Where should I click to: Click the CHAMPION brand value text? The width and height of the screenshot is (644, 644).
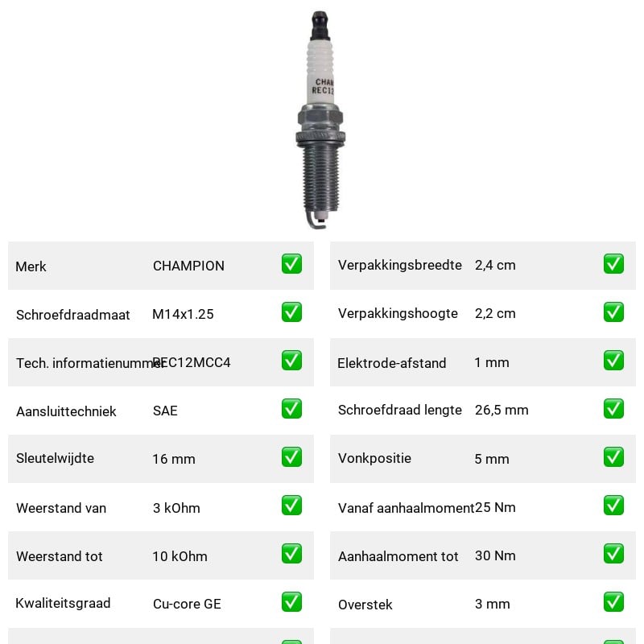point(188,266)
